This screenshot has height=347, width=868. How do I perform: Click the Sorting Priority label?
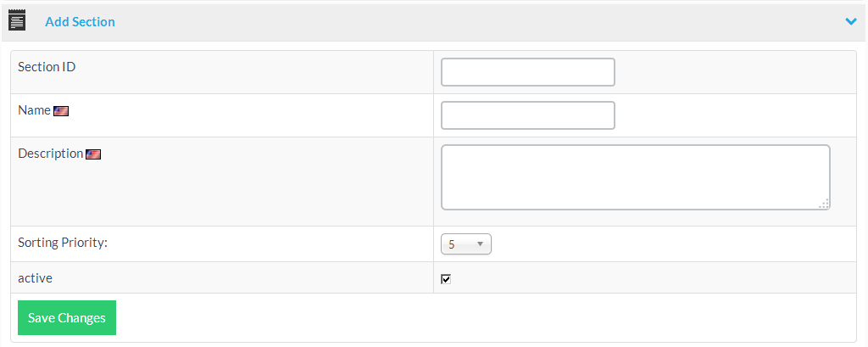tap(63, 243)
